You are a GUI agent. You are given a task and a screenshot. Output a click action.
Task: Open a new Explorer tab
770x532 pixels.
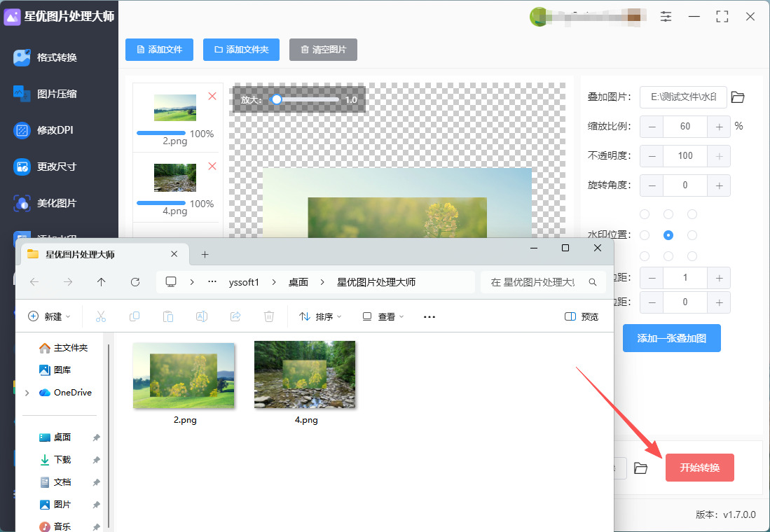click(205, 254)
